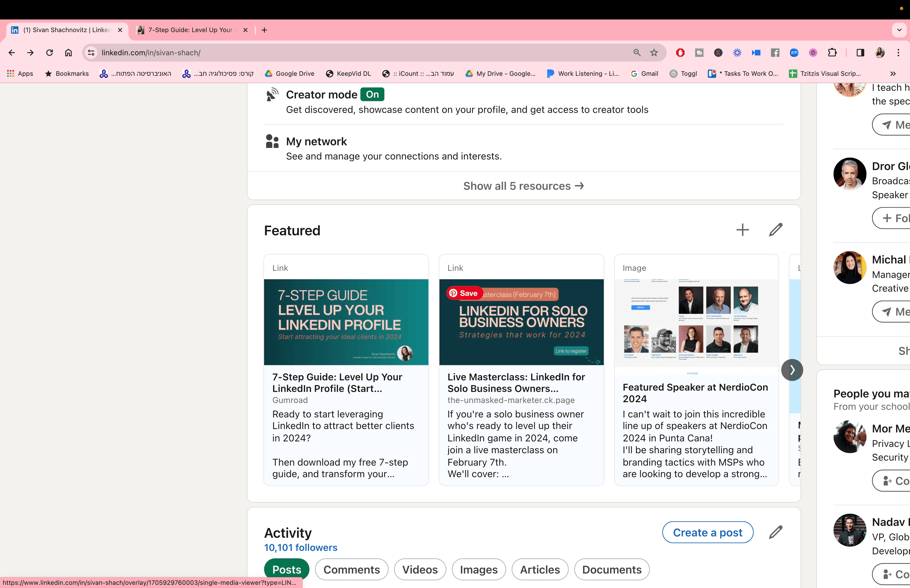Open the Apps grid shortcut
This screenshot has height=588, width=910.
[20, 74]
